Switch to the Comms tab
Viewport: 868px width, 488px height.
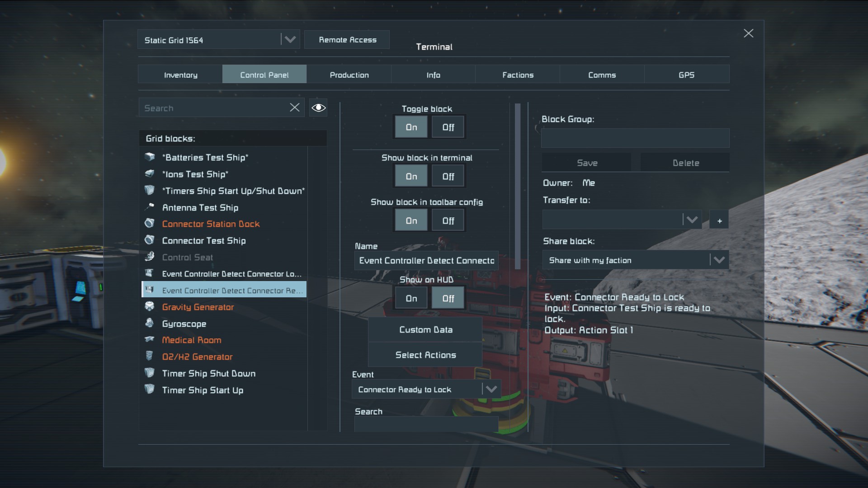pos(602,75)
